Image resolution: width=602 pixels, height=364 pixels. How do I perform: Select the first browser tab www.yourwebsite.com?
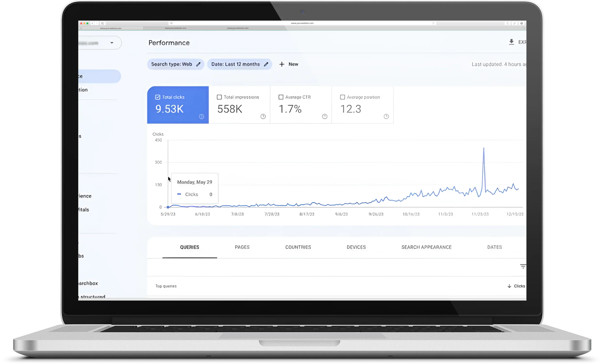tap(111, 28)
